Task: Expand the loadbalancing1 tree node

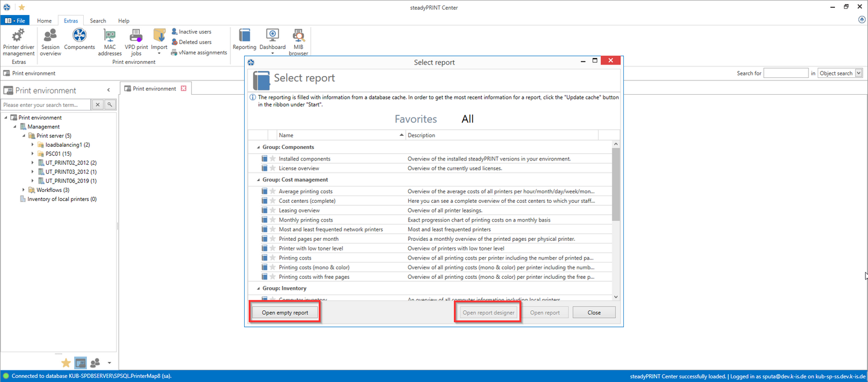Action: coord(33,145)
